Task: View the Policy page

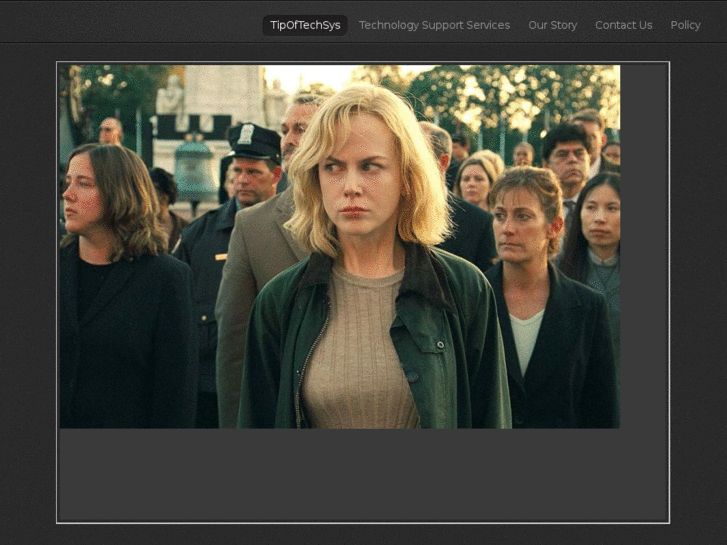Action: pos(685,26)
